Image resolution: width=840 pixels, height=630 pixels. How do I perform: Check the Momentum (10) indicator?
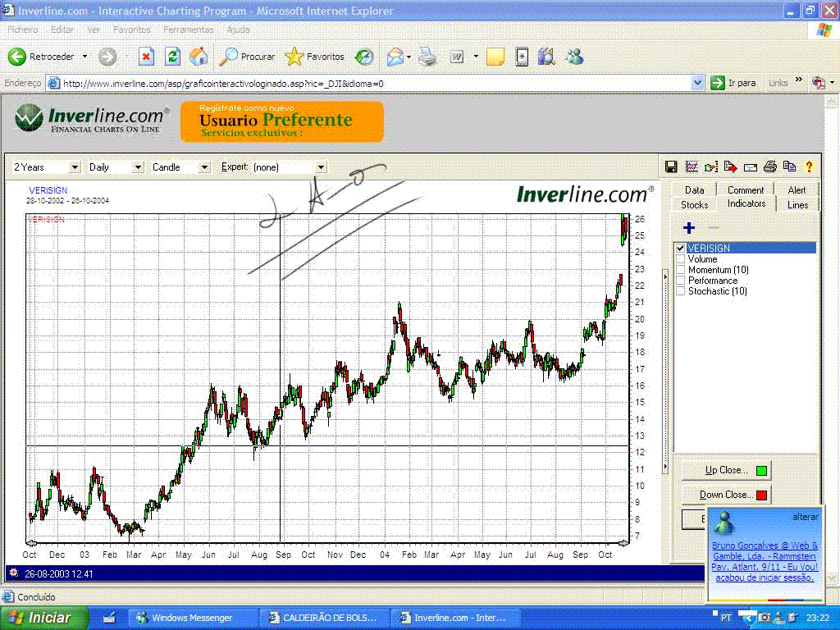coord(681,269)
